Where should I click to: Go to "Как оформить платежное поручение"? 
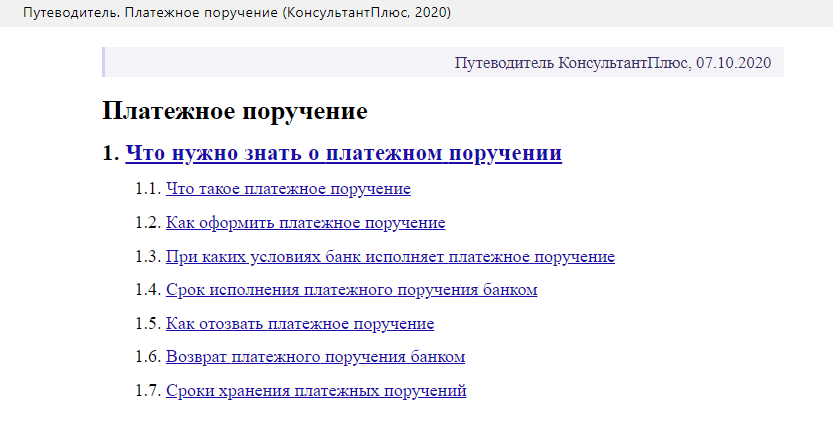pyautogui.click(x=305, y=222)
